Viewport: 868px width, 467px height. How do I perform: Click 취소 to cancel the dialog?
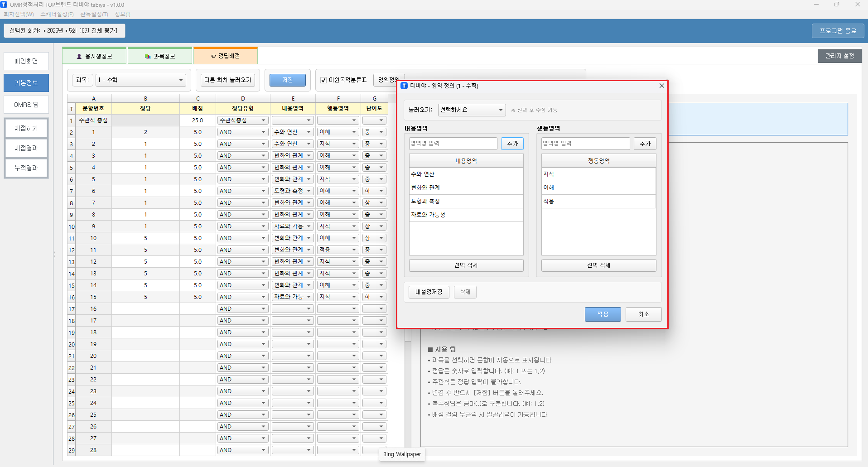643,314
